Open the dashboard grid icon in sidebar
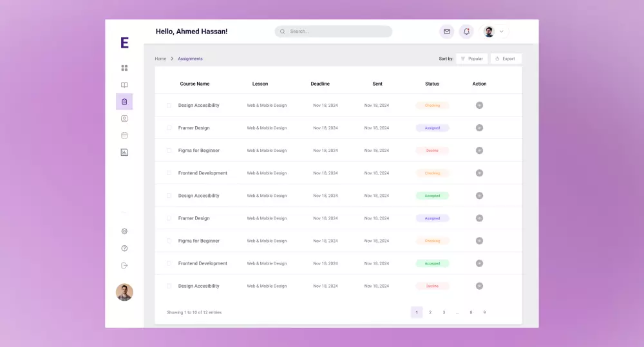Screen dimensions: 644x347 [x=124, y=68]
